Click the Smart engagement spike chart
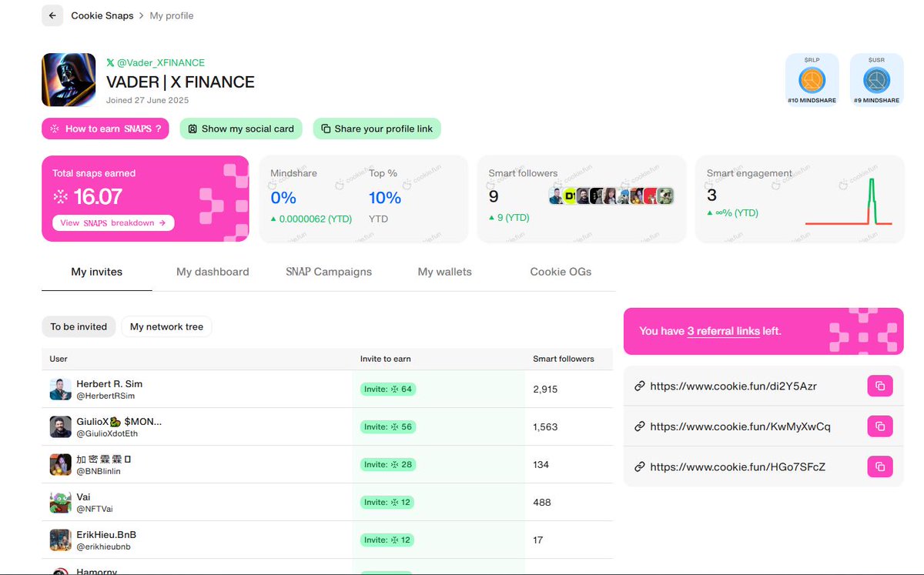The image size is (924, 575). point(849,202)
